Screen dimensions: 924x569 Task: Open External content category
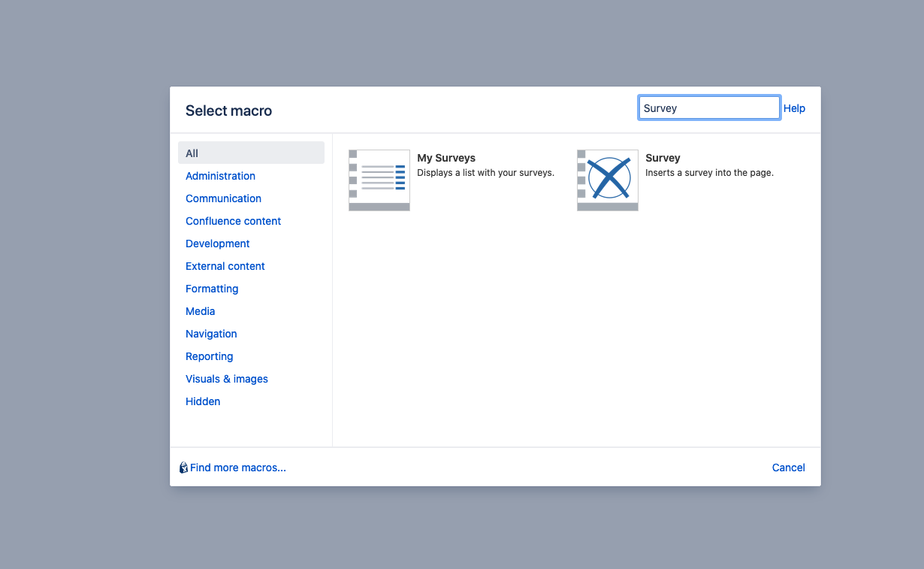point(225,266)
